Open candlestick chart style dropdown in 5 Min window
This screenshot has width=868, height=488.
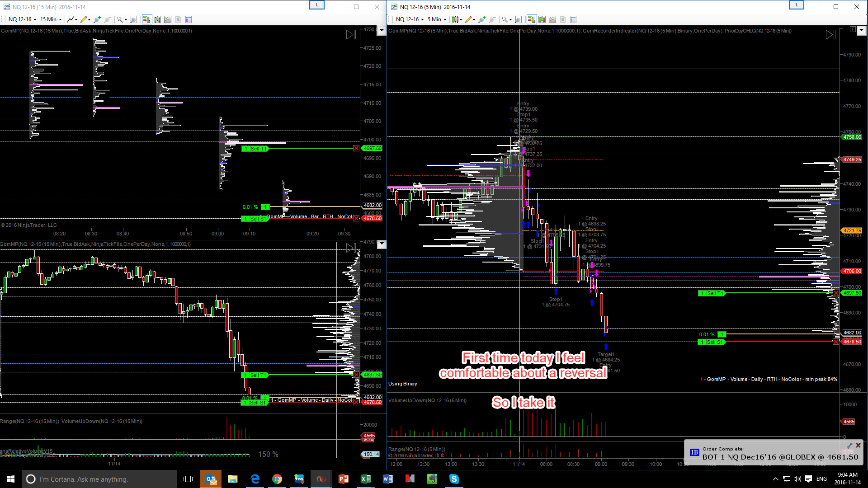click(x=457, y=19)
